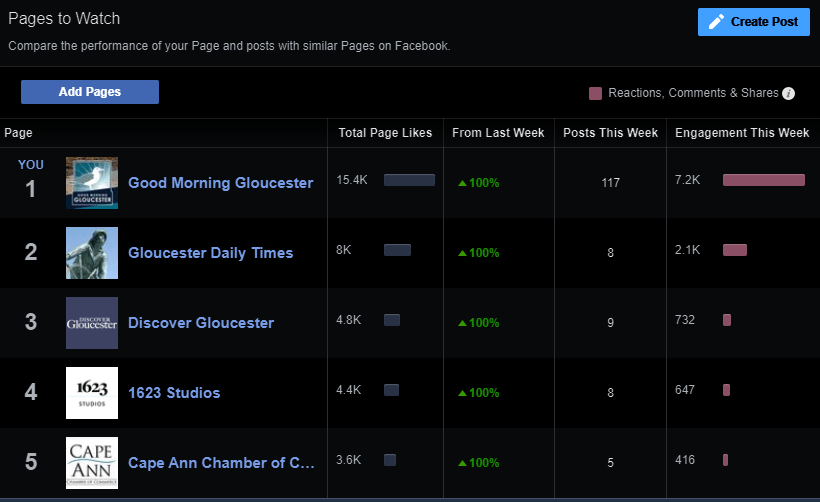Click the info icon beside Reactions legend
The image size is (820, 502).
(788, 93)
